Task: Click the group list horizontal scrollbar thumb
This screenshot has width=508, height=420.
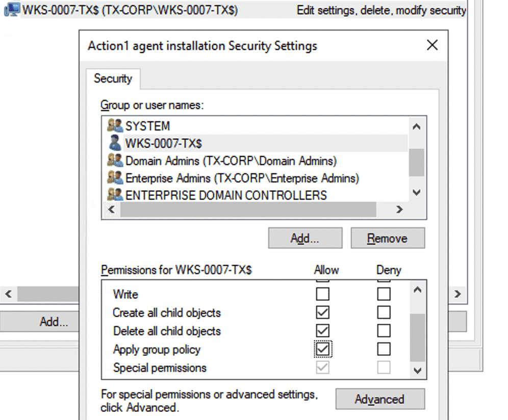Action: coord(248,209)
